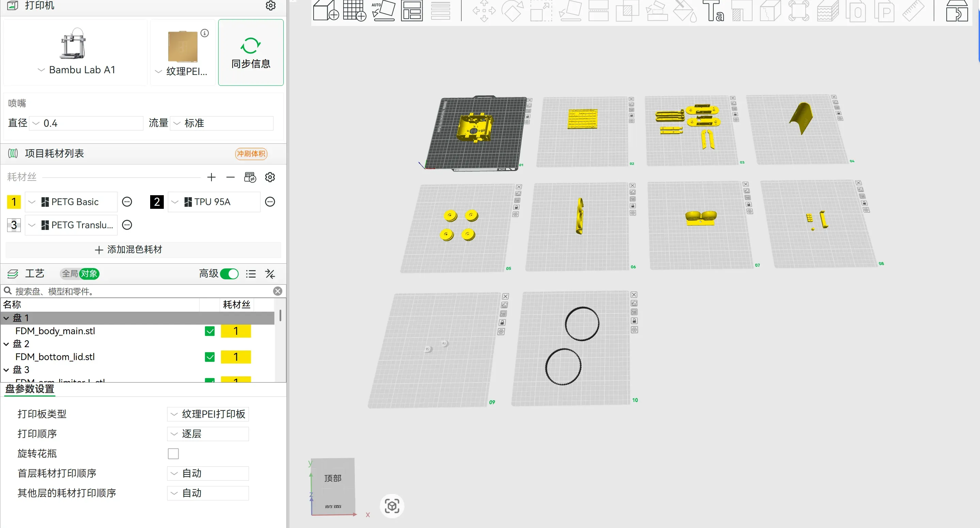Collapse the 盘 2 tree node
Viewport: 980px width, 528px height.
pos(6,344)
